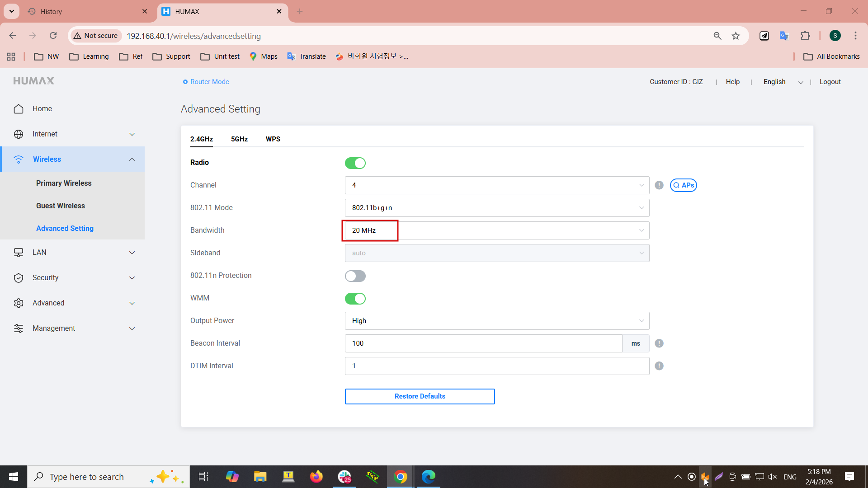
Task: Click the Restore Defaults button
Action: (420, 396)
